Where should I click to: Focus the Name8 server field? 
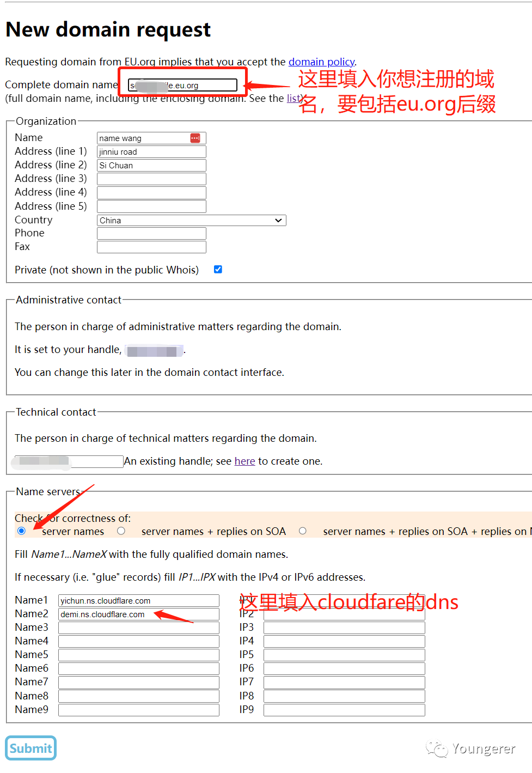click(139, 696)
